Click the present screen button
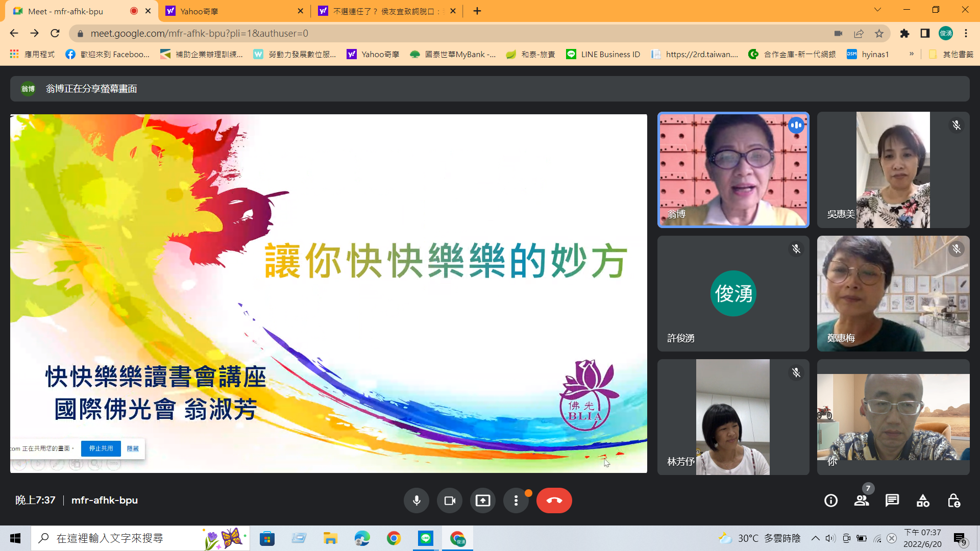This screenshot has height=551, width=980. [x=483, y=500]
